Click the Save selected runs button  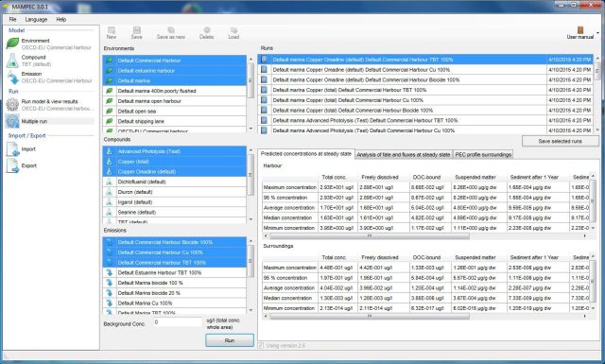tap(560, 141)
